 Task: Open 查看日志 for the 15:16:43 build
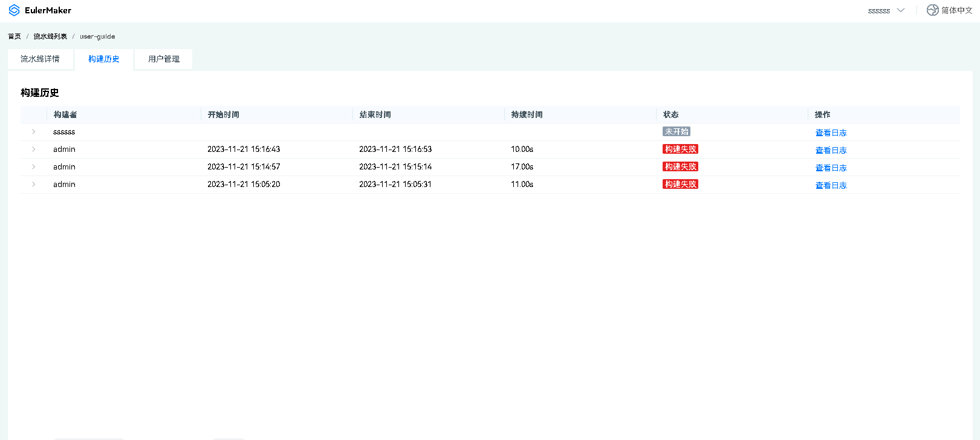831,151
